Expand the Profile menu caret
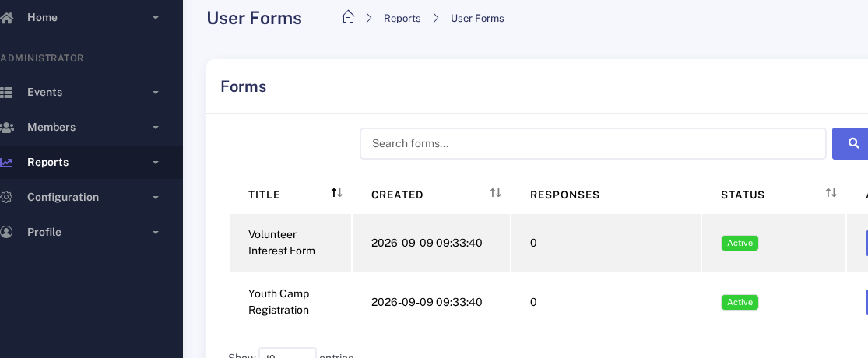The width and height of the screenshot is (868, 358). 156,232
